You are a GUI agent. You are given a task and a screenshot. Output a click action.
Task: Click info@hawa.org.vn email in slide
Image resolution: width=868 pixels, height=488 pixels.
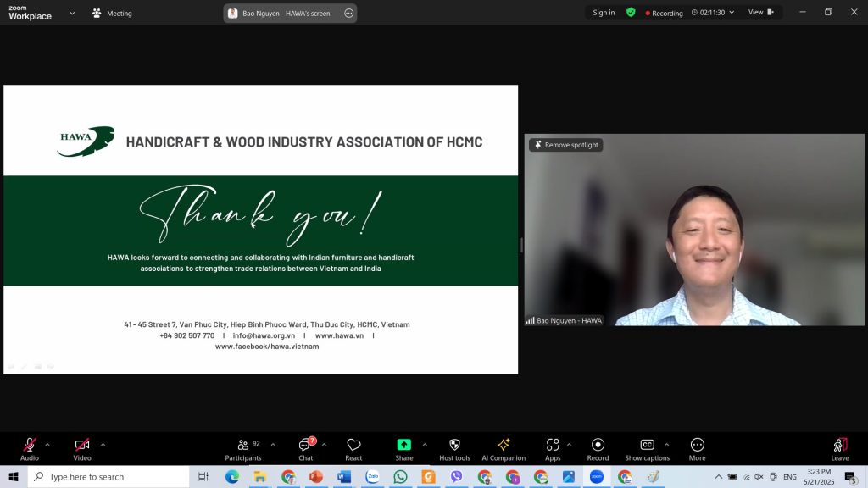pos(264,335)
